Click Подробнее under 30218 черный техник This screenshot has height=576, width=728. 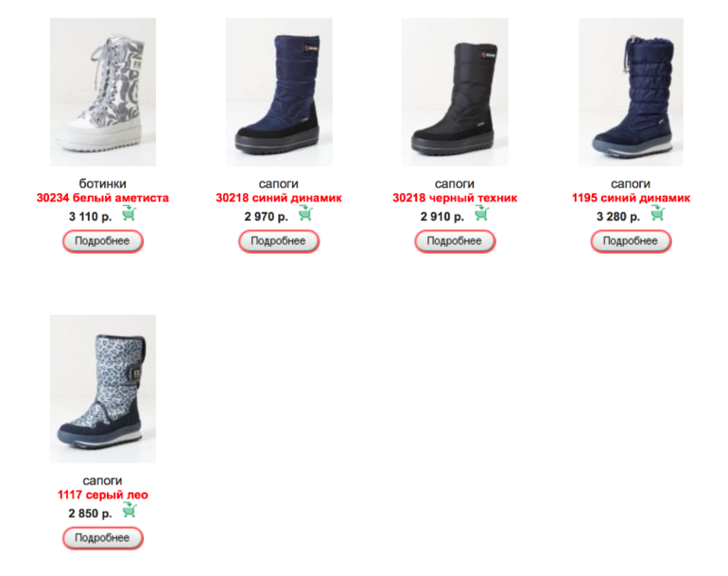(455, 241)
